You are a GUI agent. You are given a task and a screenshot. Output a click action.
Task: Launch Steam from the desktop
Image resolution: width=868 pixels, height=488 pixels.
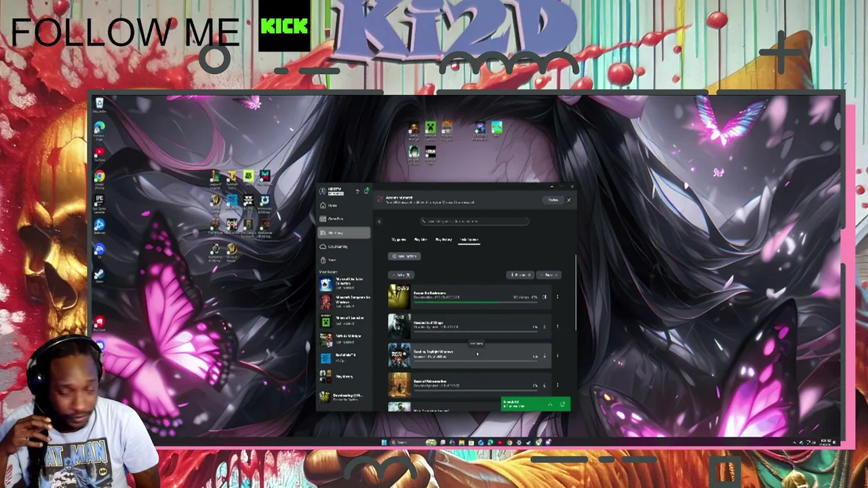(x=100, y=274)
